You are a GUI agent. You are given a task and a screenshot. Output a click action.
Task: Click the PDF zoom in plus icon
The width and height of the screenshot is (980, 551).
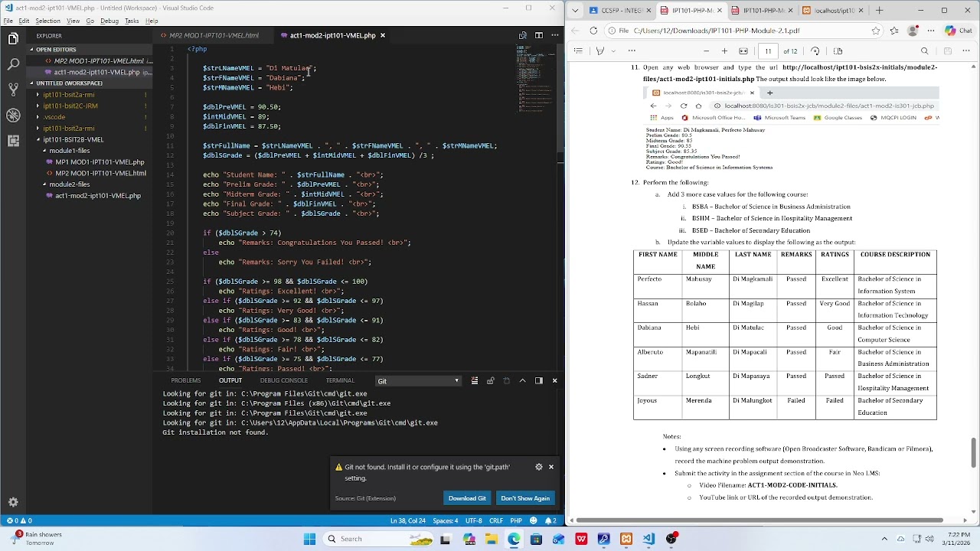tap(724, 51)
